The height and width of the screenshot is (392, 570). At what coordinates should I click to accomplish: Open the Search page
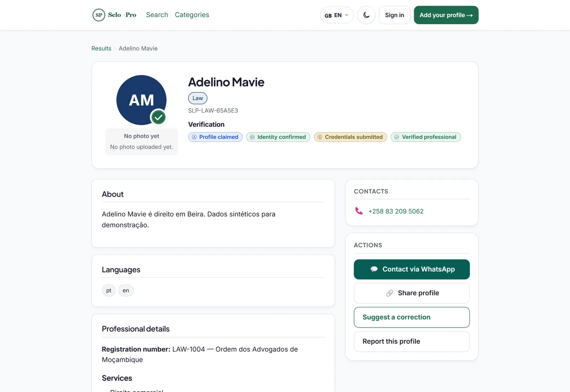point(157,15)
